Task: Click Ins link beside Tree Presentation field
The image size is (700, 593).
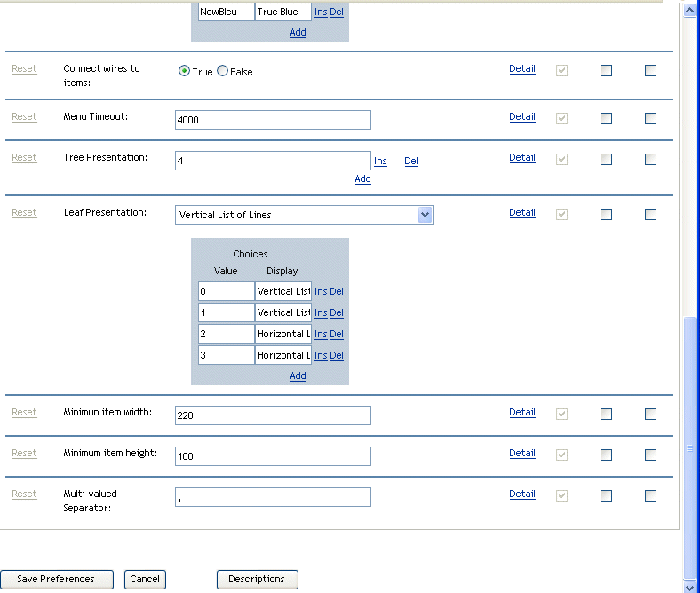Action: (x=380, y=162)
